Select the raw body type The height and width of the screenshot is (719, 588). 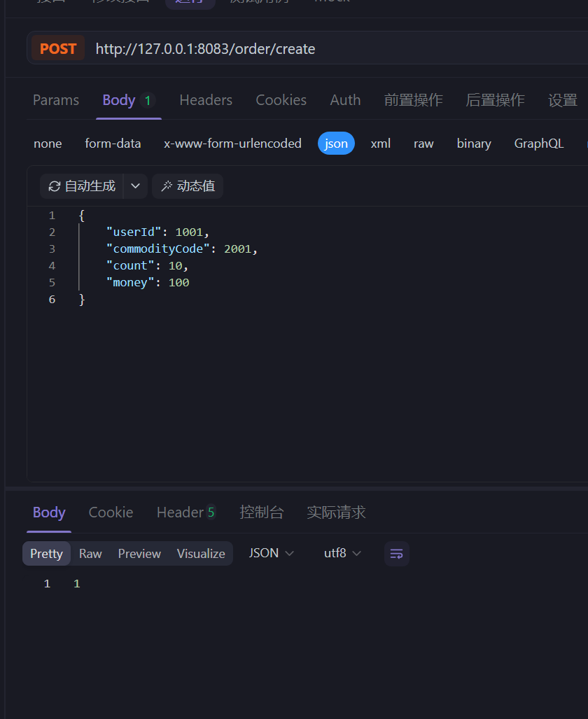click(423, 144)
